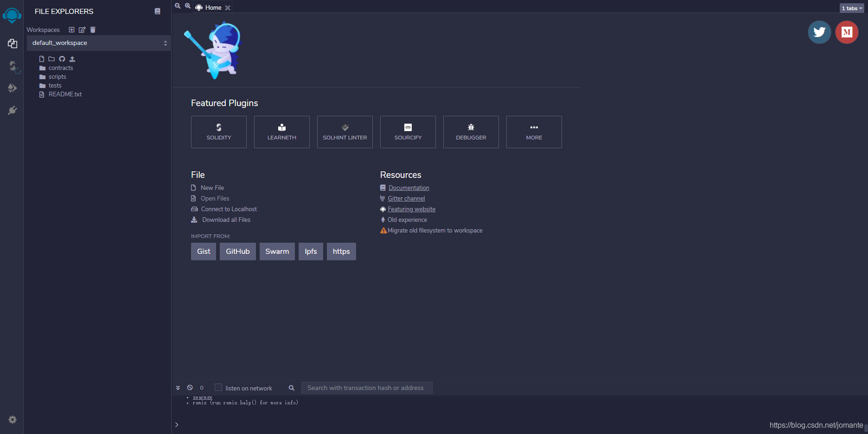Import from GitHub button
The image size is (868, 434).
pyautogui.click(x=238, y=252)
